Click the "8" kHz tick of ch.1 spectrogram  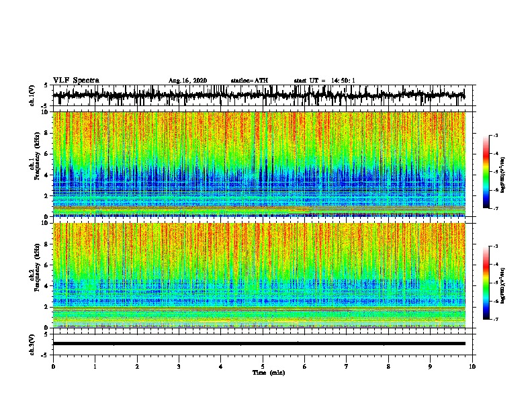[x=47, y=133]
